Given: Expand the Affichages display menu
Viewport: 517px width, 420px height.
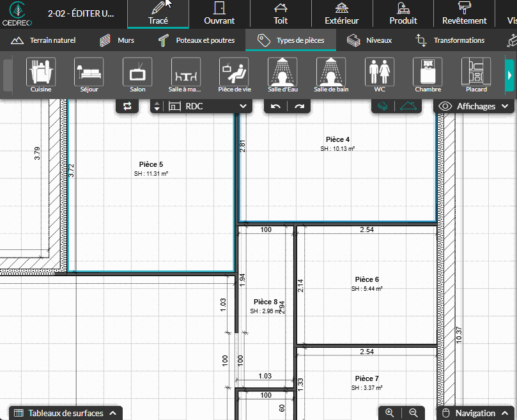Looking at the screenshot, I should 475,106.
